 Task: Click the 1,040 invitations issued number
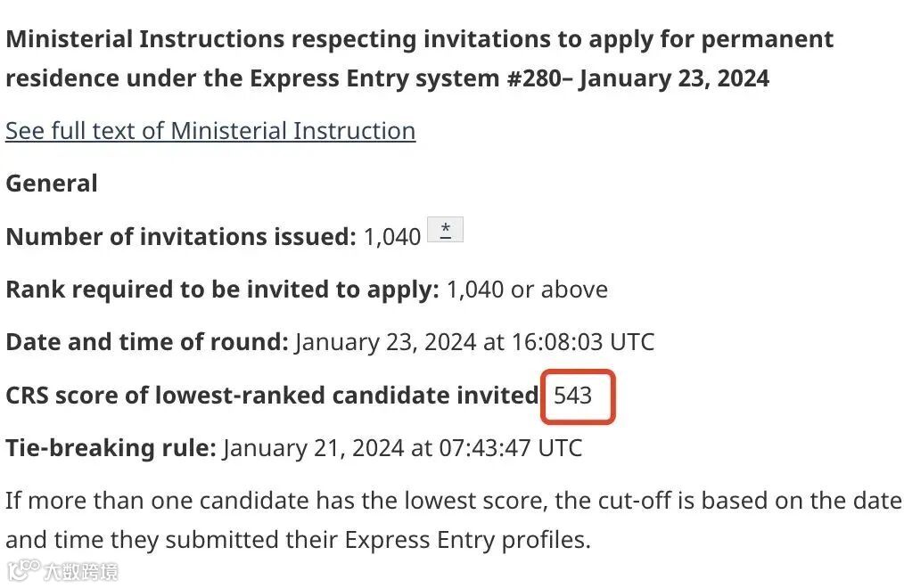point(392,237)
